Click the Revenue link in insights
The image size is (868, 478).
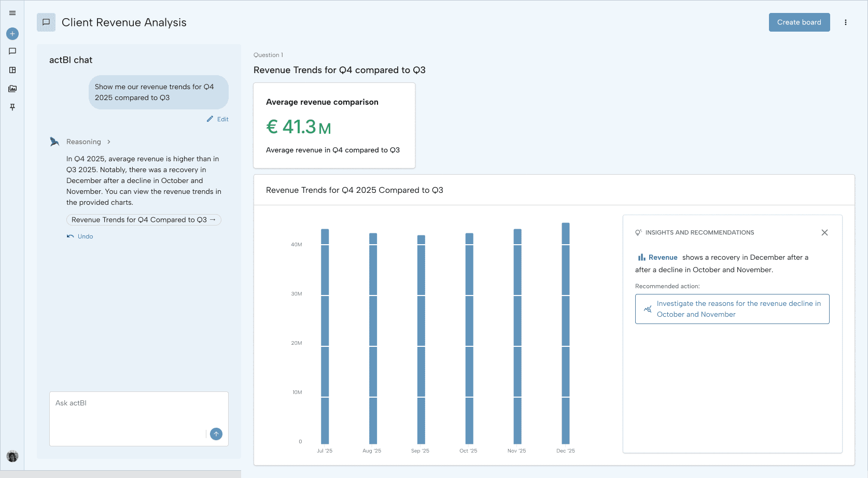click(x=663, y=257)
